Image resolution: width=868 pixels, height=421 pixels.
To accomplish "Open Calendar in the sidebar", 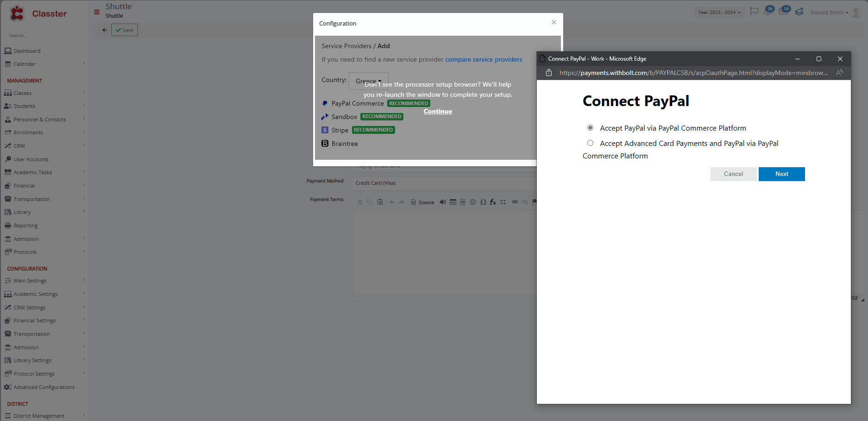I will [25, 64].
